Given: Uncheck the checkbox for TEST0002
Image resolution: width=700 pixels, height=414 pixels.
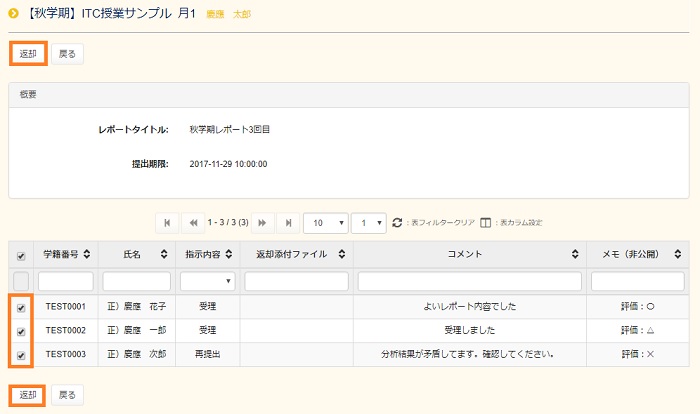Looking at the screenshot, I should point(21,331).
